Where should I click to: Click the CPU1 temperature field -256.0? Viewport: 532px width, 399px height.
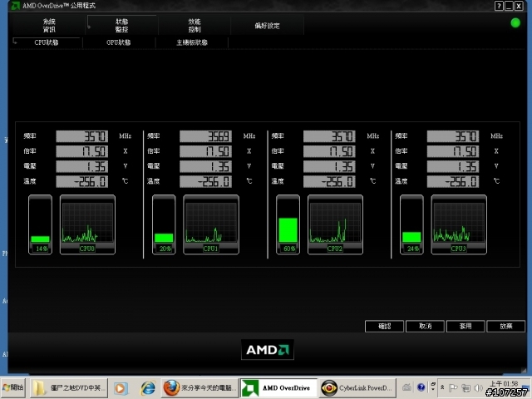coord(205,181)
